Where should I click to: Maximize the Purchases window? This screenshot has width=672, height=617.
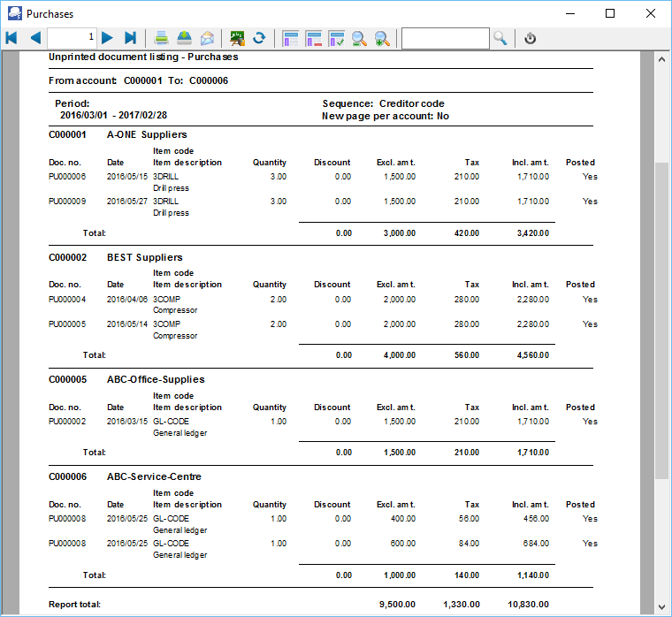pos(610,13)
